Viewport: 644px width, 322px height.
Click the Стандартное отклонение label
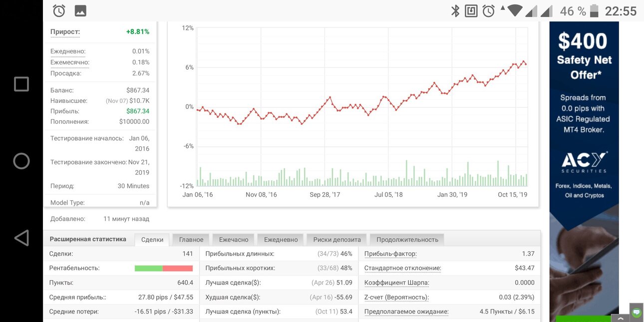(403, 268)
